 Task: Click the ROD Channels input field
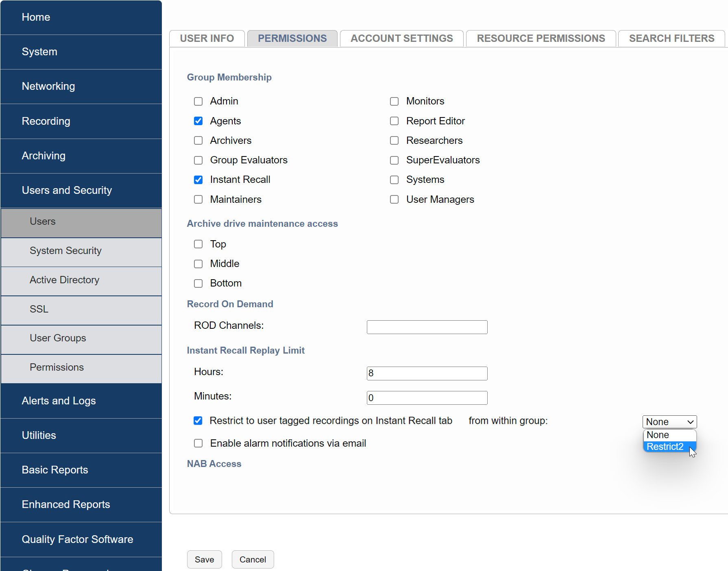pyautogui.click(x=427, y=327)
